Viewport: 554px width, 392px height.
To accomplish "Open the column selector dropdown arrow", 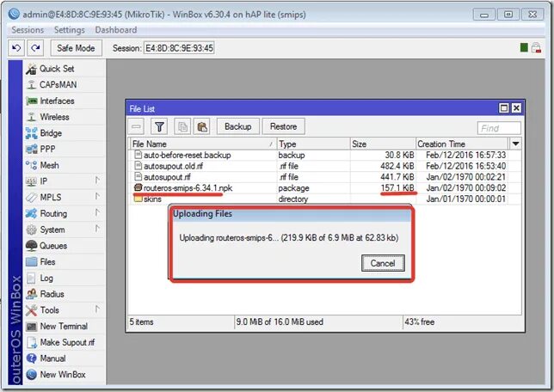I will click(515, 144).
